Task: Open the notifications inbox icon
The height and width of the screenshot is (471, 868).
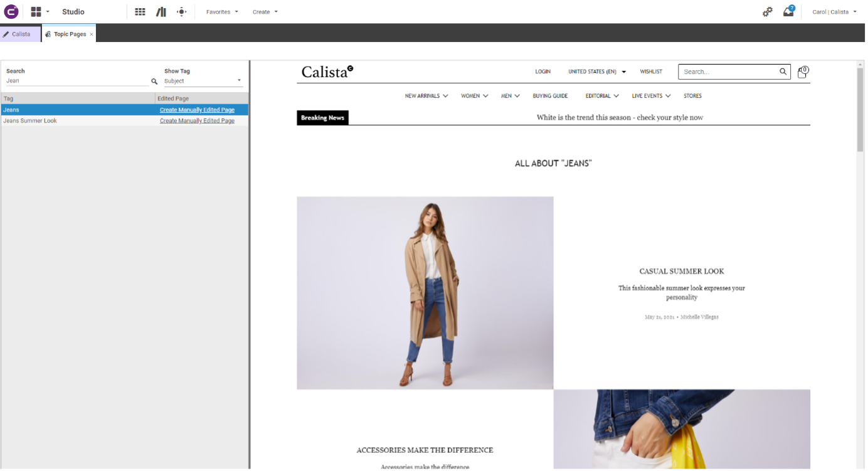Action: point(788,11)
